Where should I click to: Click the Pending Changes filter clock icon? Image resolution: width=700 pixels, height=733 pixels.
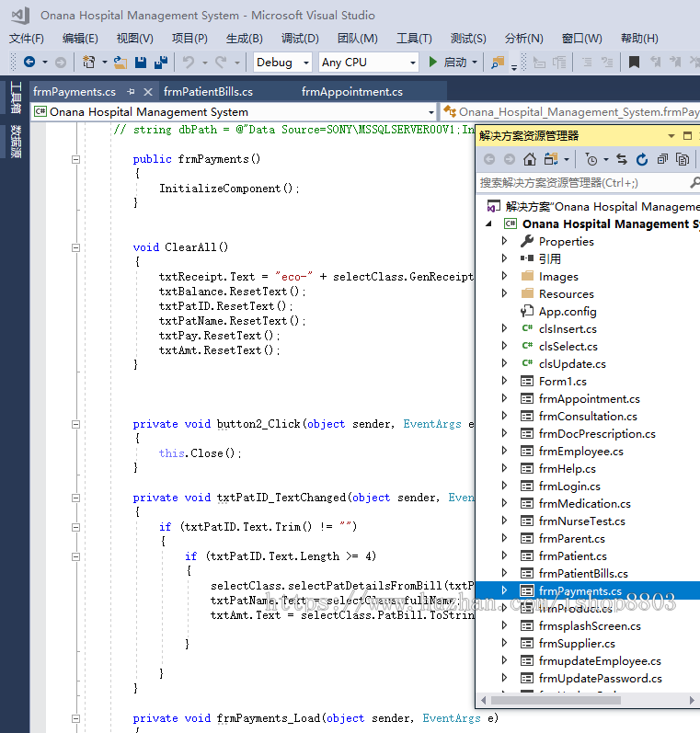(591, 159)
